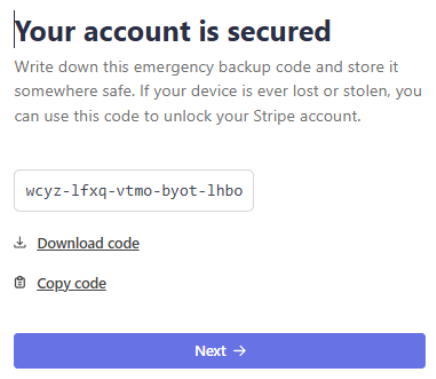Click the 'lfxq' segment of the backup code
The height and width of the screenshot is (379, 436).
(89, 191)
